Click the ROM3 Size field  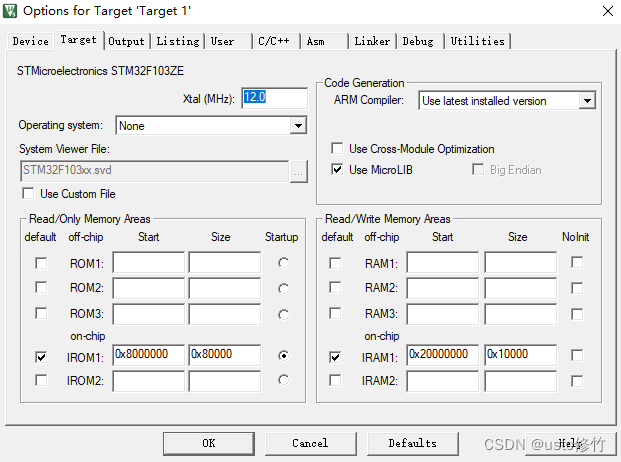coord(225,314)
